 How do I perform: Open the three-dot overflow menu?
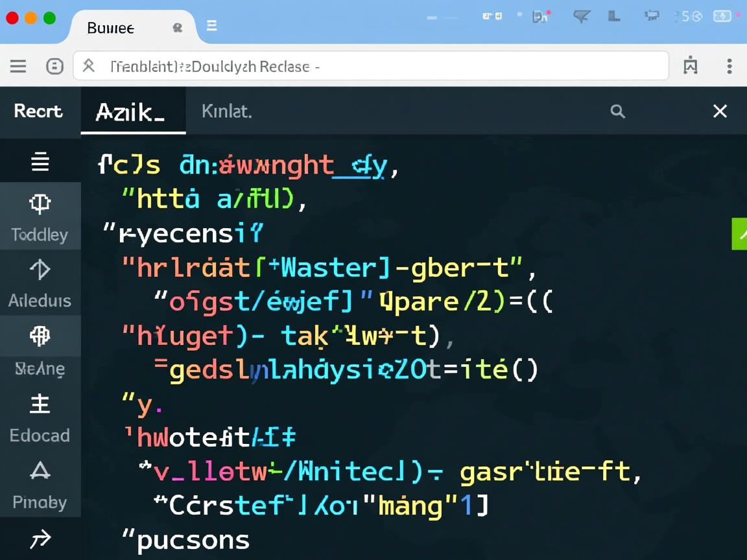click(729, 65)
